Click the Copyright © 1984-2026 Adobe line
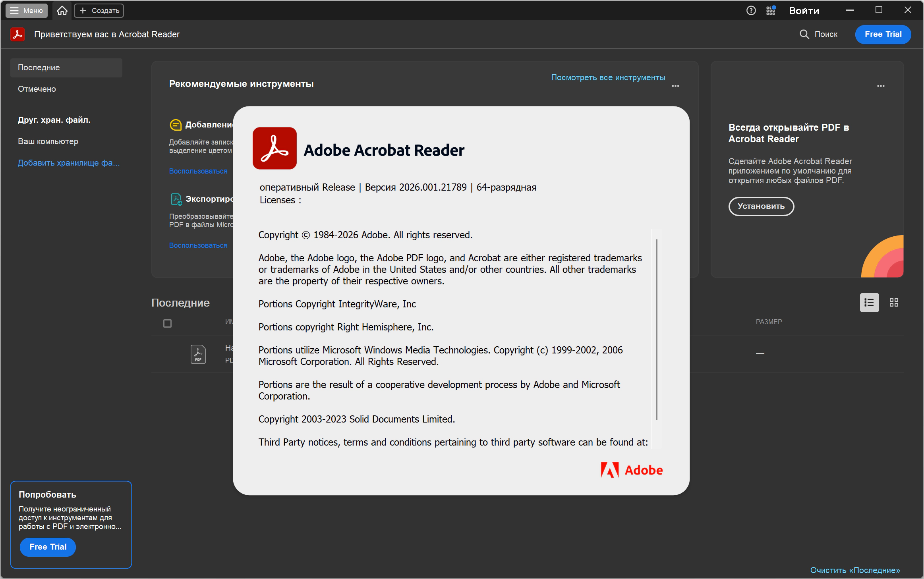The image size is (924, 579). coord(365,235)
